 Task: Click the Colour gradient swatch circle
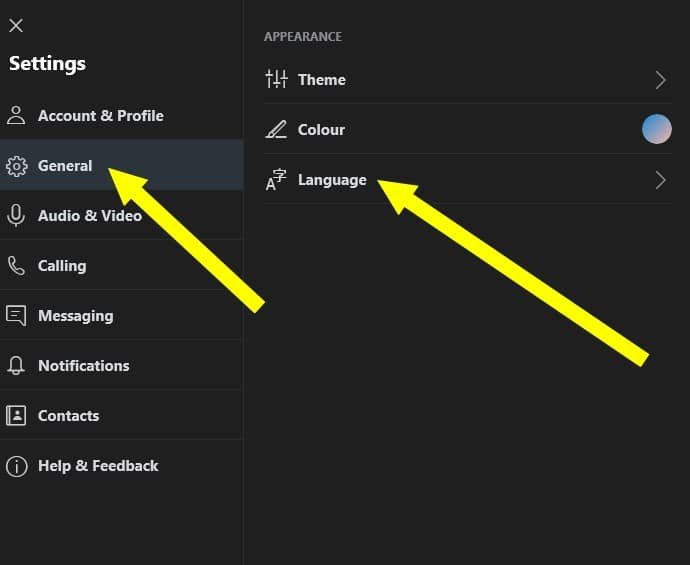coord(657,129)
